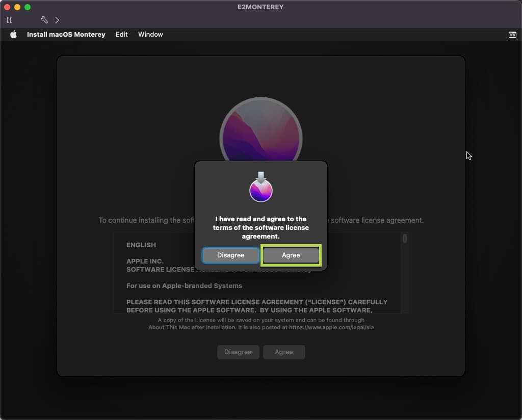The height and width of the screenshot is (420, 522).
Task: Click the license text scrollbar thumb
Action: 404,239
